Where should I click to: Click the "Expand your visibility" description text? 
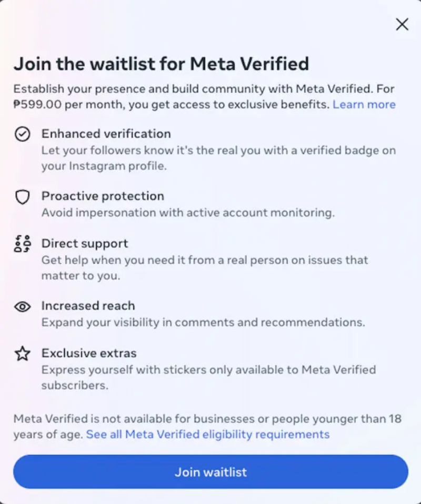203,322
